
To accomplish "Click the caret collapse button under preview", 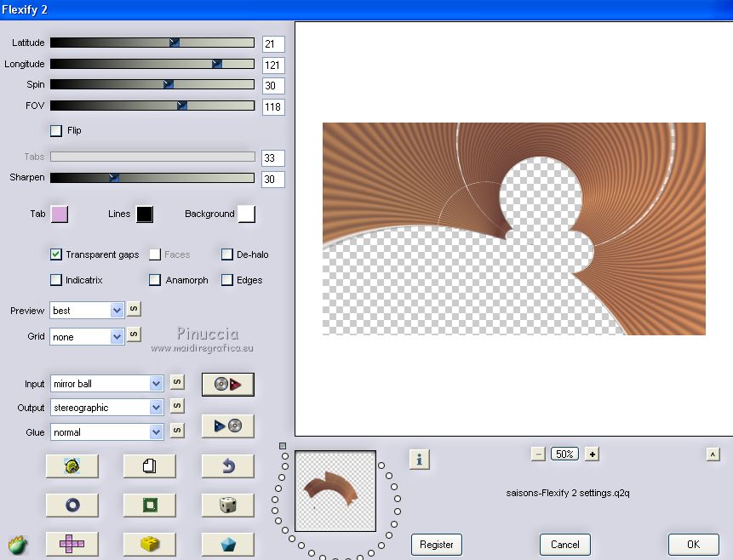I will coord(713,454).
